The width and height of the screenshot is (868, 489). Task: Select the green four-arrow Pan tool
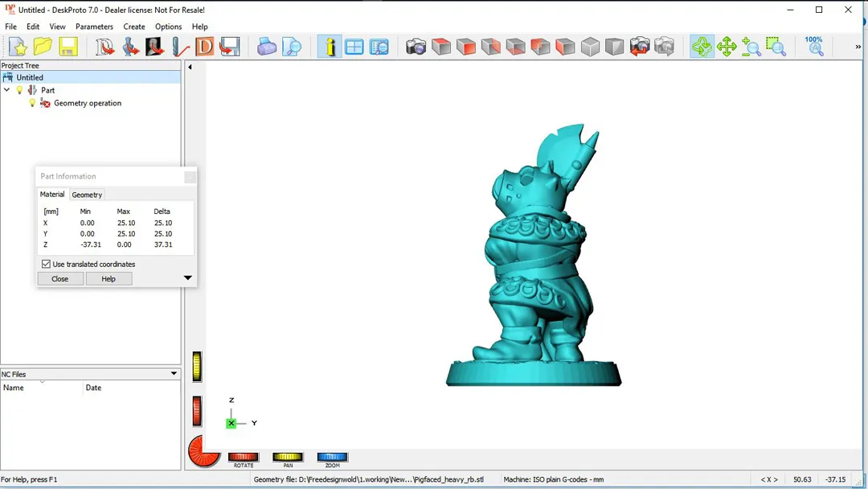(727, 47)
